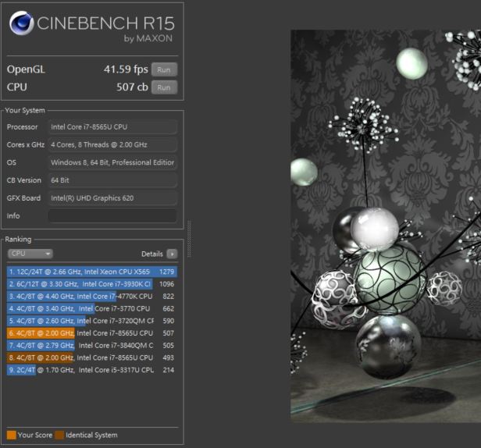Click the brown Identical System color swatch

[59, 435]
